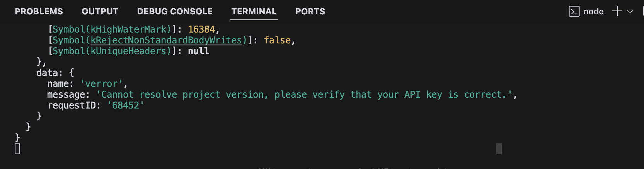Click the bold 'null' value
The width and height of the screenshot is (644, 169).
199,51
